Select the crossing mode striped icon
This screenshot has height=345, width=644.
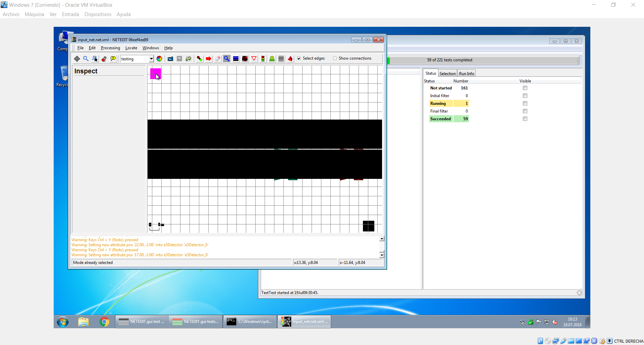tap(281, 59)
